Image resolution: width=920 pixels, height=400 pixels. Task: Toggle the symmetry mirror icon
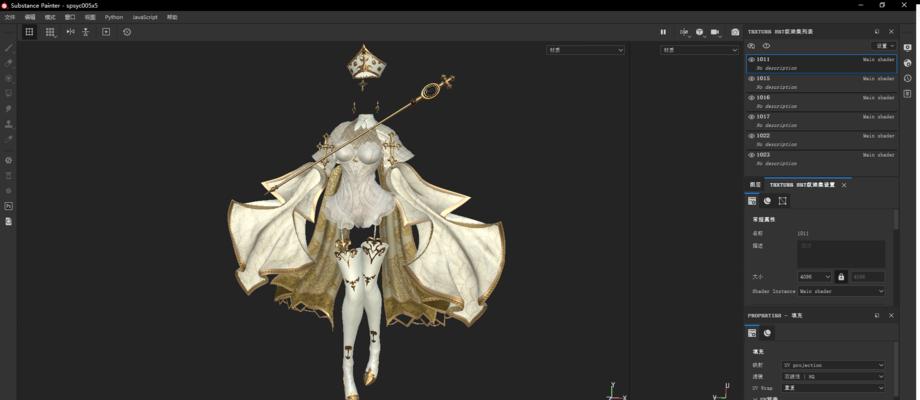[x=70, y=32]
